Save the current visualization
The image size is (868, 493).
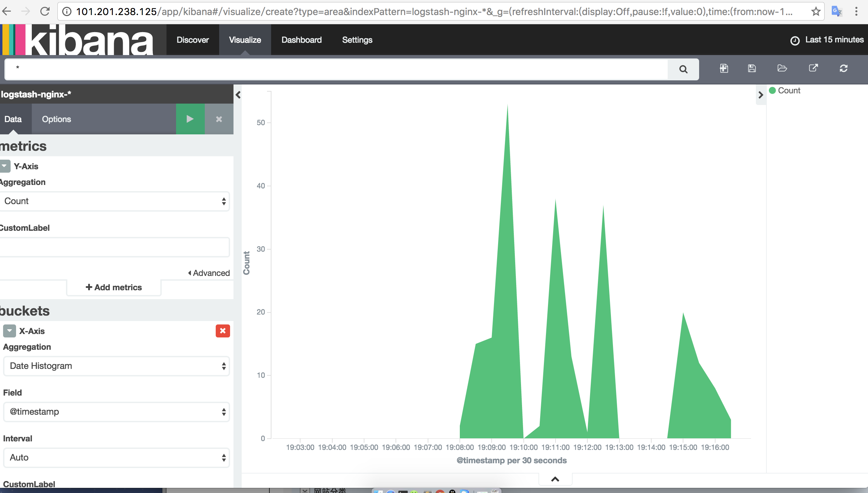click(752, 68)
